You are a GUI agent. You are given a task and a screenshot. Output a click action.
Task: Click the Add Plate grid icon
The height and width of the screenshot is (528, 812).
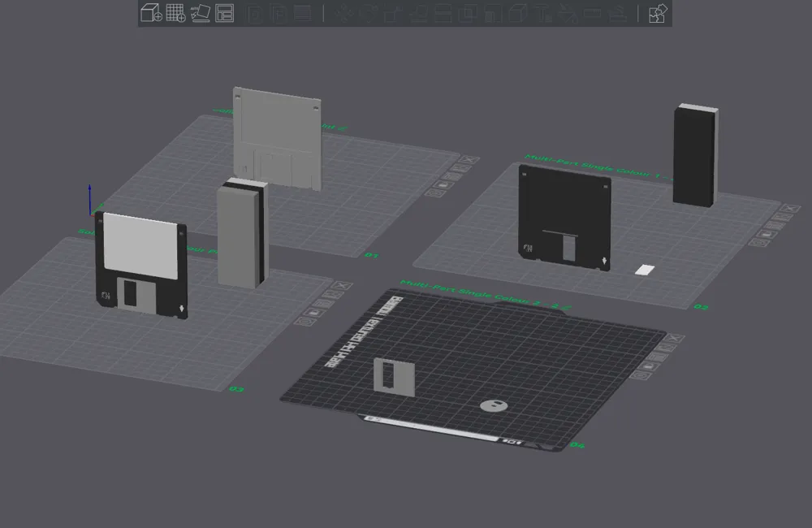click(x=175, y=13)
